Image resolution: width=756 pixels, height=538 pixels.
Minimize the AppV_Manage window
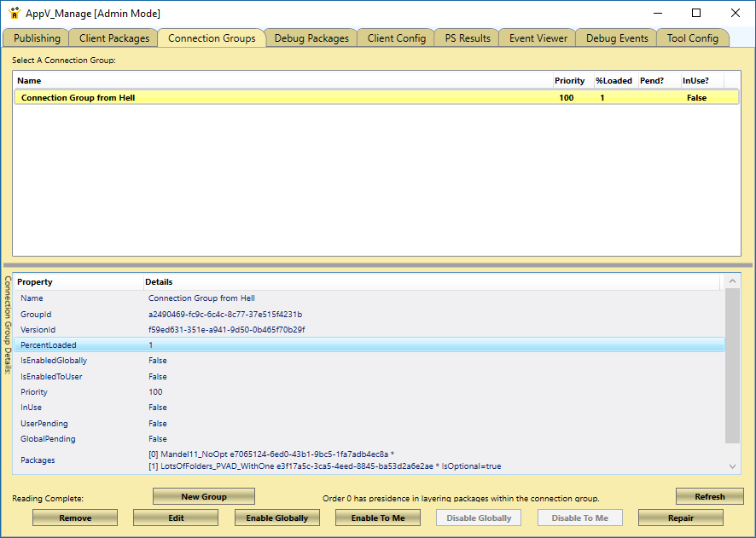click(x=658, y=13)
